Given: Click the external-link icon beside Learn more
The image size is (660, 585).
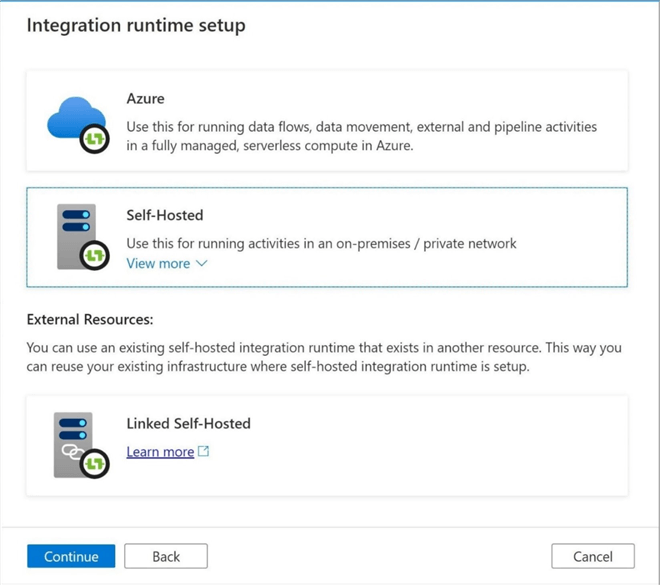Looking at the screenshot, I should [204, 452].
